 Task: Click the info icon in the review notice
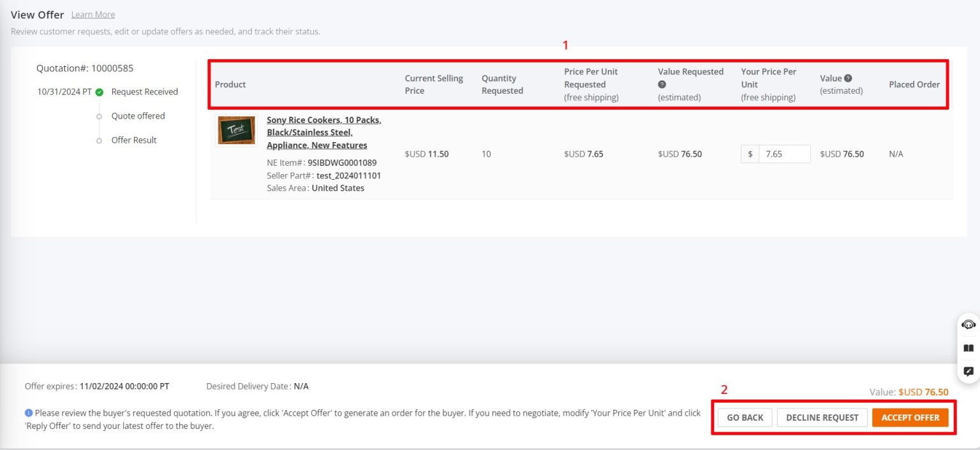[x=28, y=413]
